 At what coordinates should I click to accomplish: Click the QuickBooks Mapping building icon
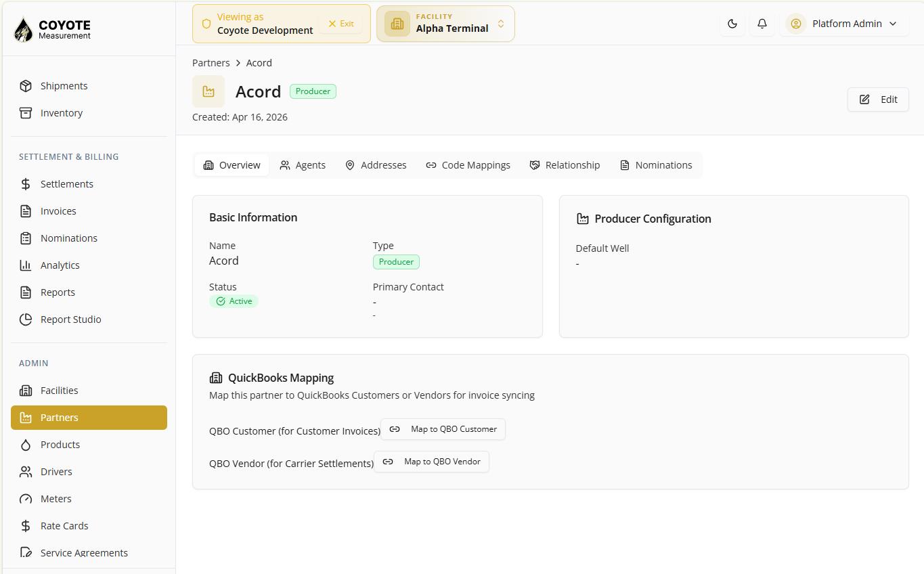coord(216,378)
